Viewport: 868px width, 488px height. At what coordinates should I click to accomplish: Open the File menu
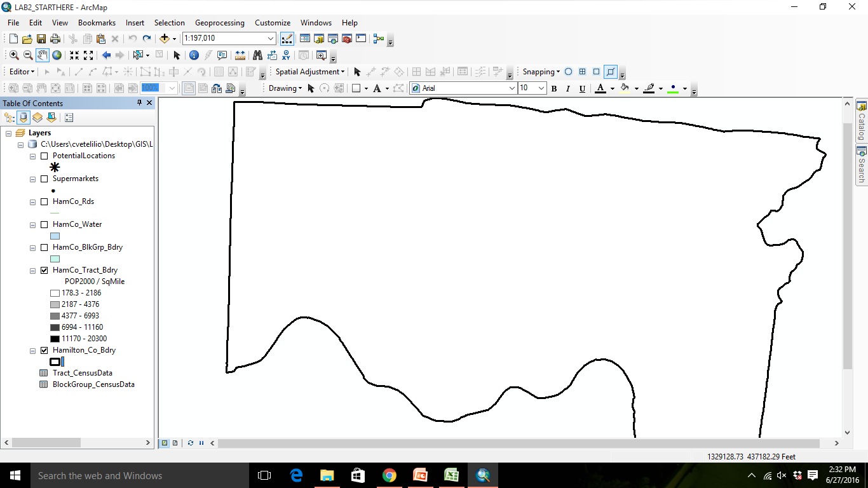click(x=13, y=23)
